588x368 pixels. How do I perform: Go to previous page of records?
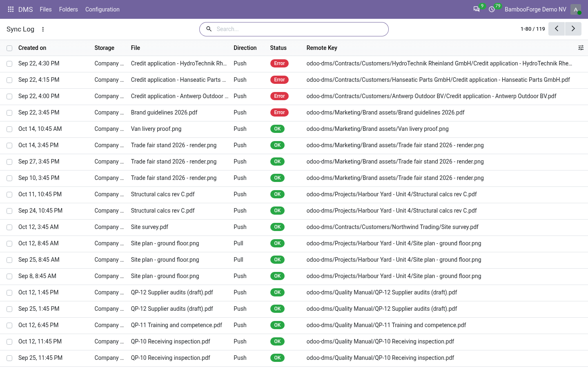coord(557,29)
